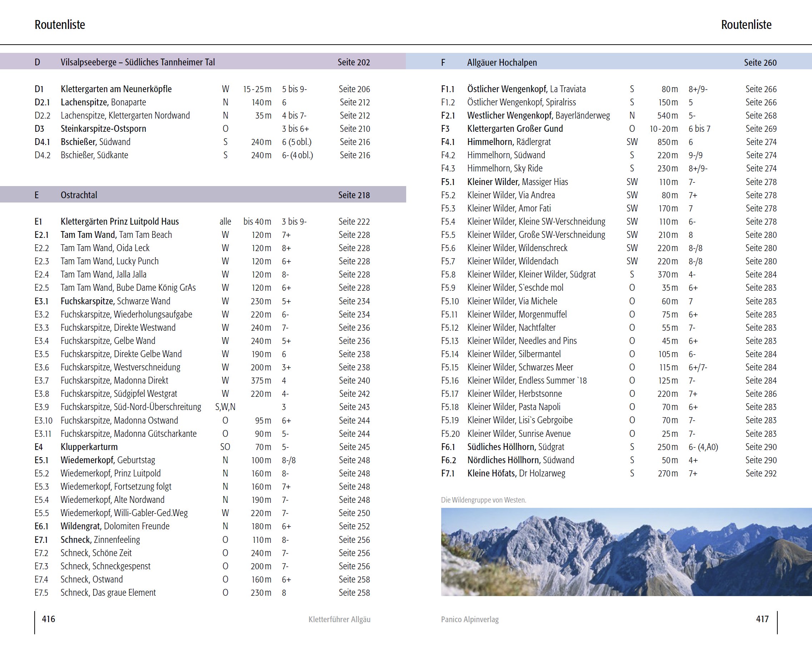Click 'Klettergarten Großer Gund' entry
This screenshot has height=650, width=812.
[x=515, y=129]
